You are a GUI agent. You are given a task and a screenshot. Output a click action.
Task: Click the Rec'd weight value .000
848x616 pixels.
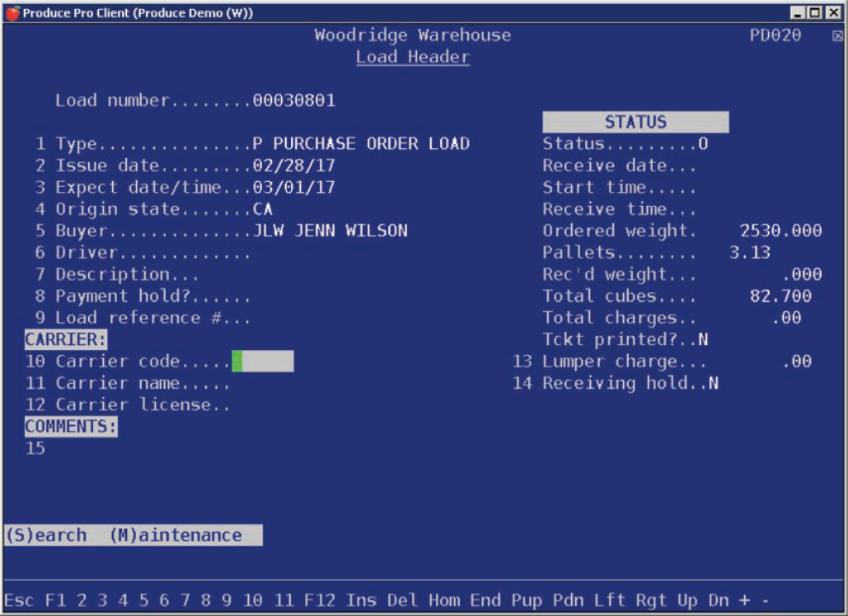tap(802, 274)
